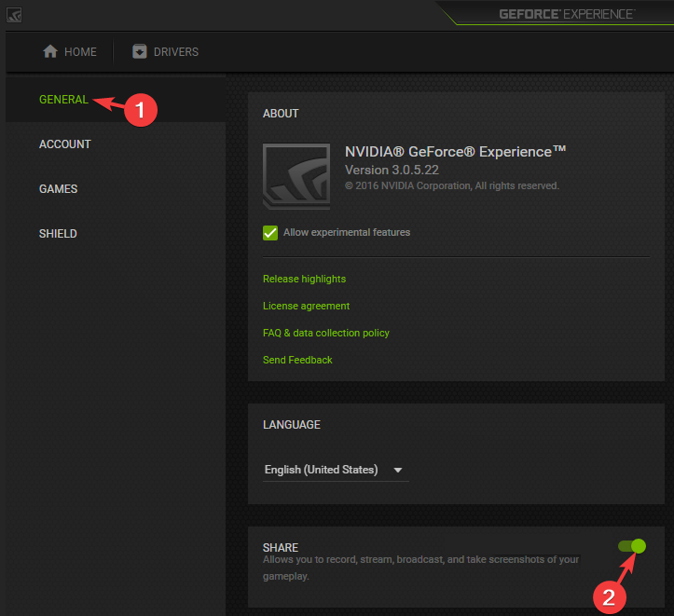Click the Send Feedback link
674x616 pixels.
297,360
